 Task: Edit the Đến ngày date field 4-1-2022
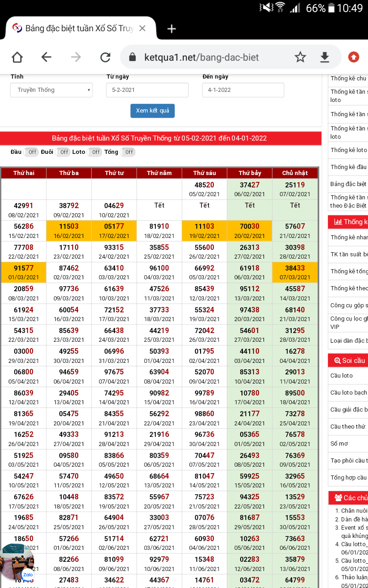coord(243,90)
